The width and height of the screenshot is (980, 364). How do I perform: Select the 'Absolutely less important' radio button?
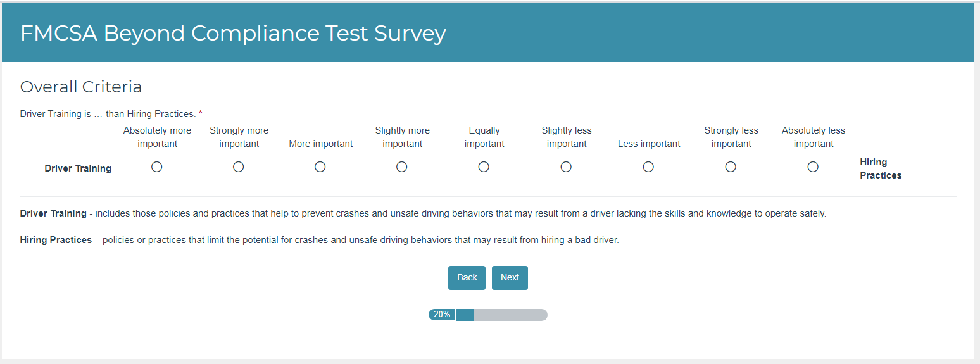(x=813, y=166)
